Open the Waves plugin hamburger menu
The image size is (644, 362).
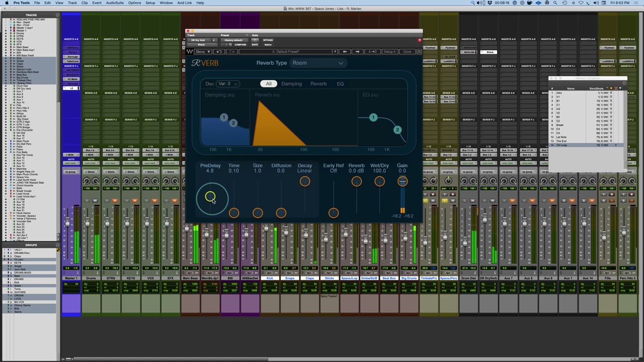click(x=419, y=52)
